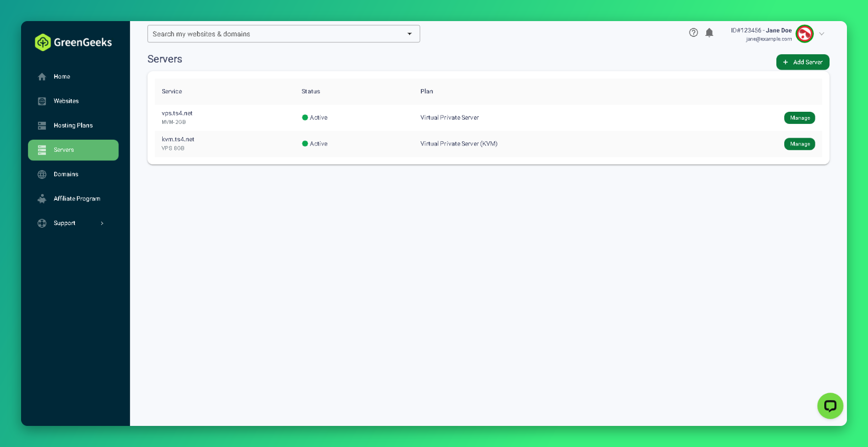Click the kvm.ts4.net service name
This screenshot has height=447, width=868.
pos(178,139)
